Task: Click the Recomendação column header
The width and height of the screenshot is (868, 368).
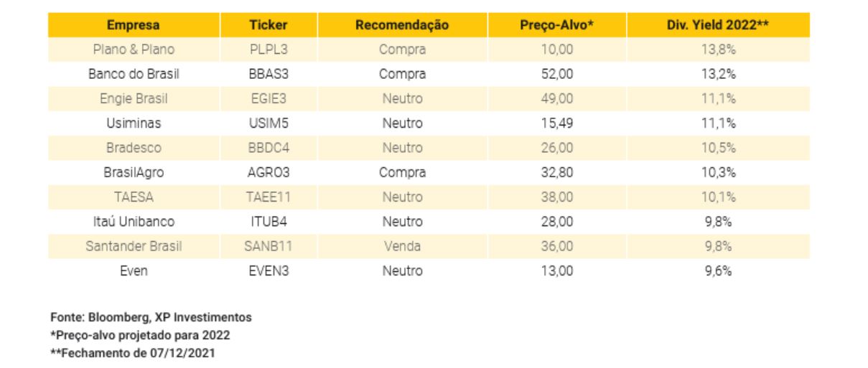Action: click(x=402, y=25)
